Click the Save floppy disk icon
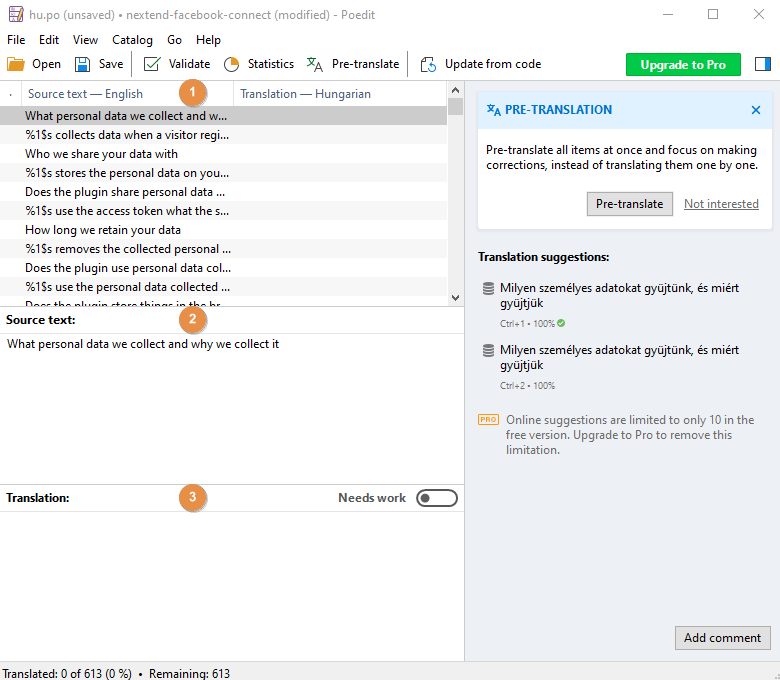This screenshot has height=680, width=780. tap(83, 64)
